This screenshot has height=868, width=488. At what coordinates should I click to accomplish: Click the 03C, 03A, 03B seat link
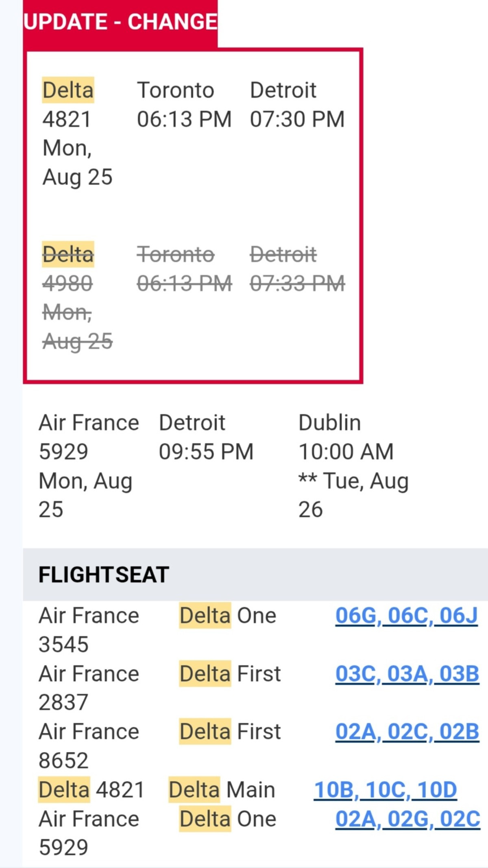[407, 673]
